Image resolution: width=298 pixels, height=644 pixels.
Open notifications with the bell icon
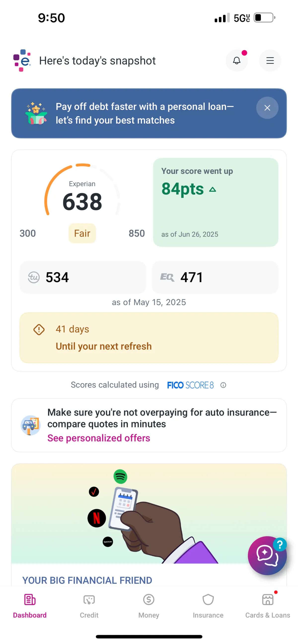[236, 61]
